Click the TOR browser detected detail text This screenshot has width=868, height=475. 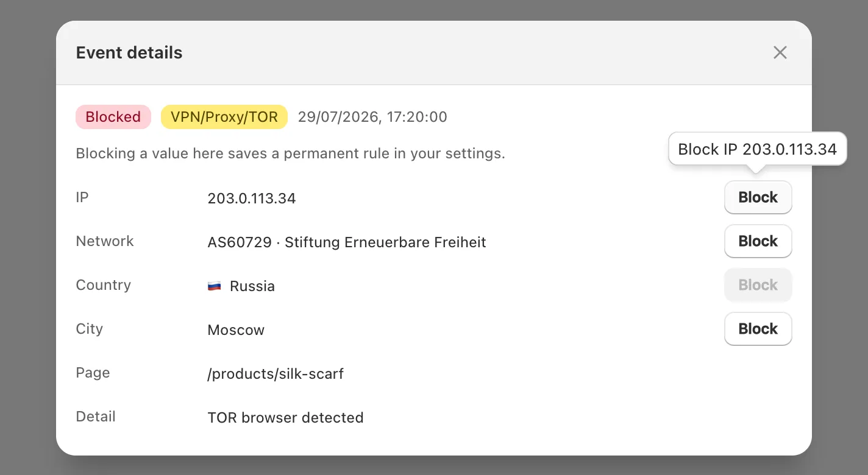pos(285,418)
